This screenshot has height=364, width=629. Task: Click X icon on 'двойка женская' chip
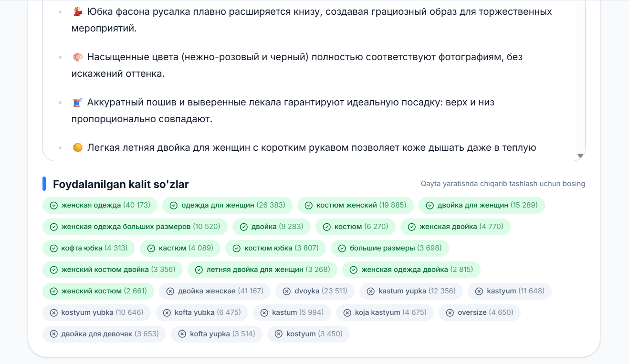click(x=170, y=291)
